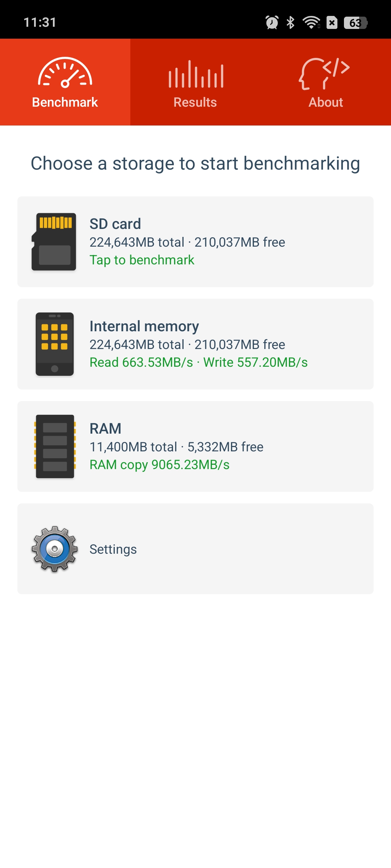Viewport: 391px width, 868px height.
Task: Open the Settings gear icon
Action: (55, 549)
